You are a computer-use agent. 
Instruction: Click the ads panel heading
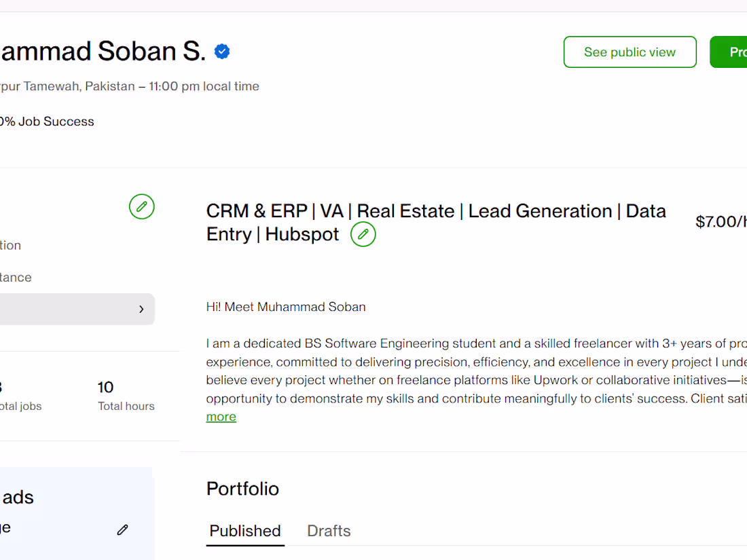pos(18,497)
